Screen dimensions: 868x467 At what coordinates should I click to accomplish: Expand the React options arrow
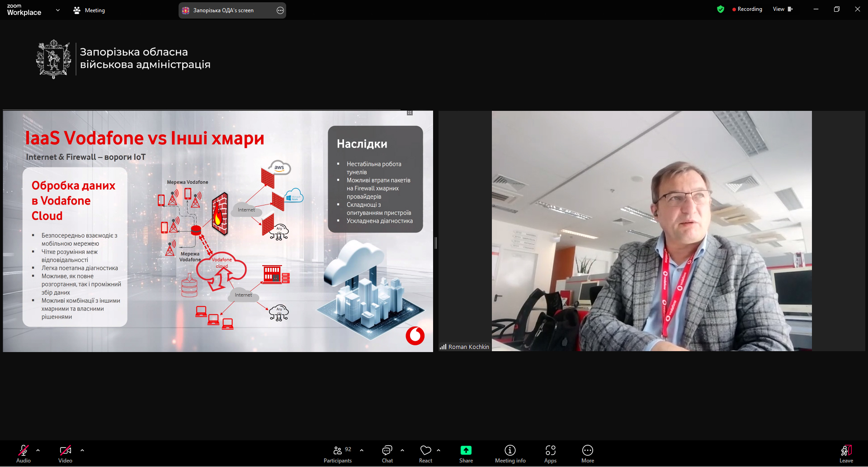click(439, 450)
